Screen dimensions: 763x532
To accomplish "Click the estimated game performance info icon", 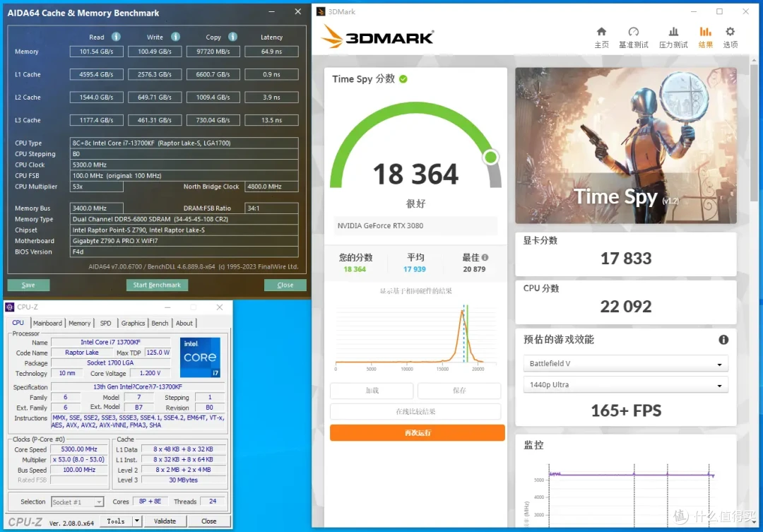I will point(723,340).
